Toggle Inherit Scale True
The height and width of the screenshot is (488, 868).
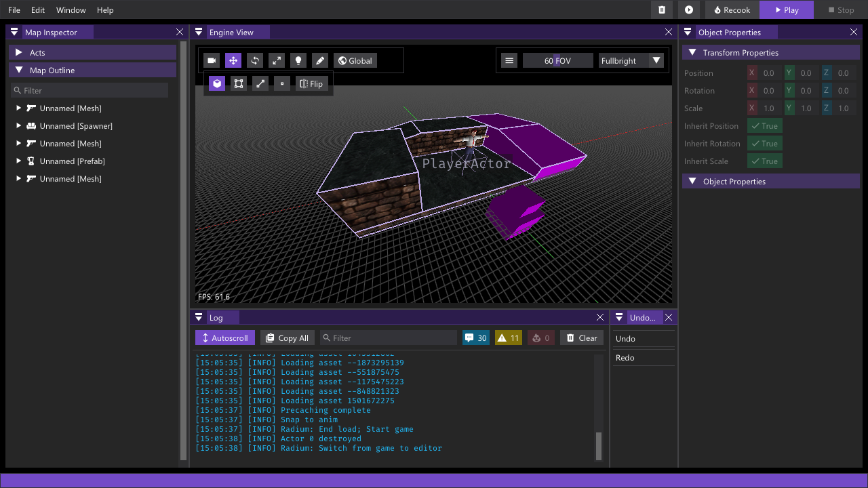coord(764,161)
